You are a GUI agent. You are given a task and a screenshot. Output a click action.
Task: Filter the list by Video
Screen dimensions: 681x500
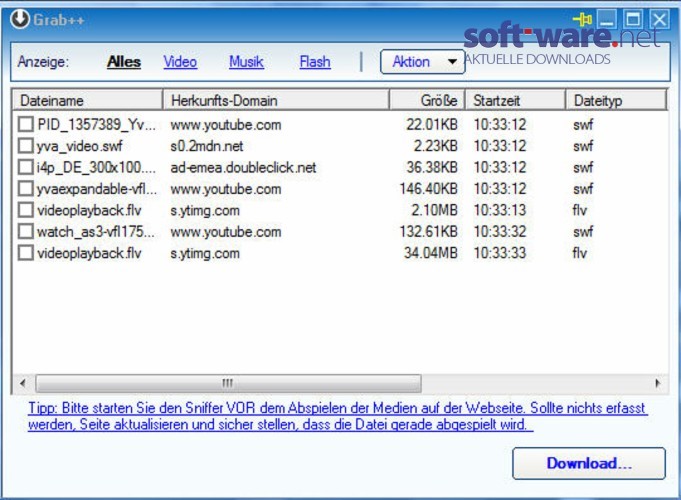(180, 62)
